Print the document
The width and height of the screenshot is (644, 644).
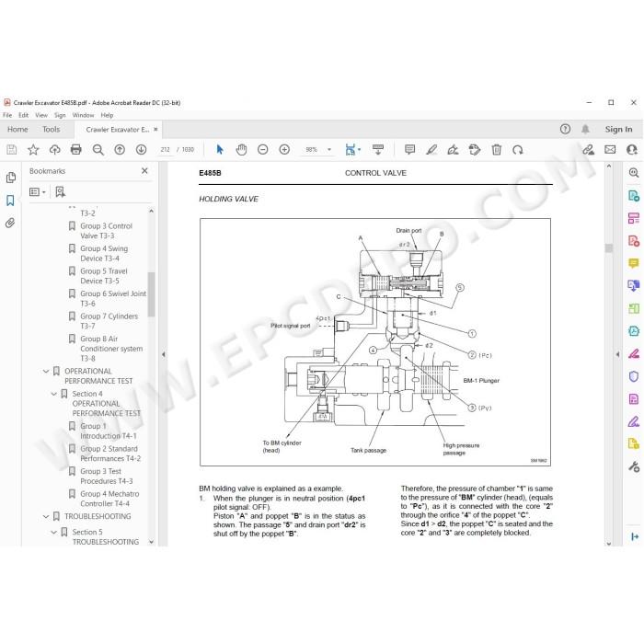pos(76,150)
